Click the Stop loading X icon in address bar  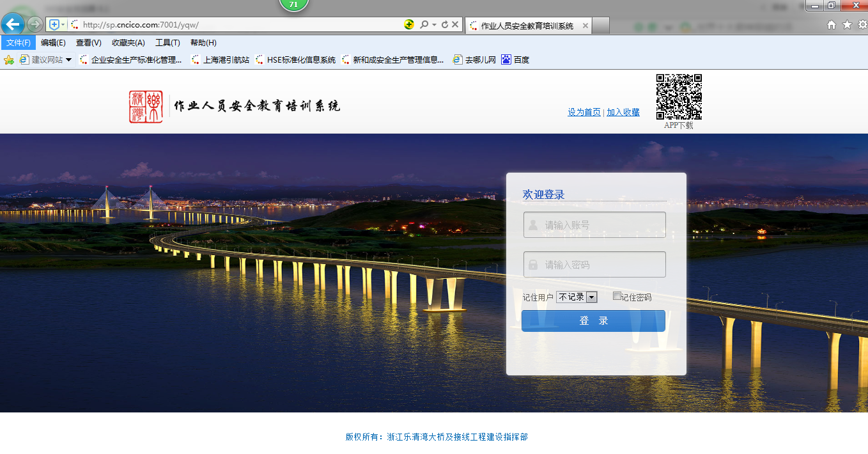pyautogui.click(x=455, y=24)
